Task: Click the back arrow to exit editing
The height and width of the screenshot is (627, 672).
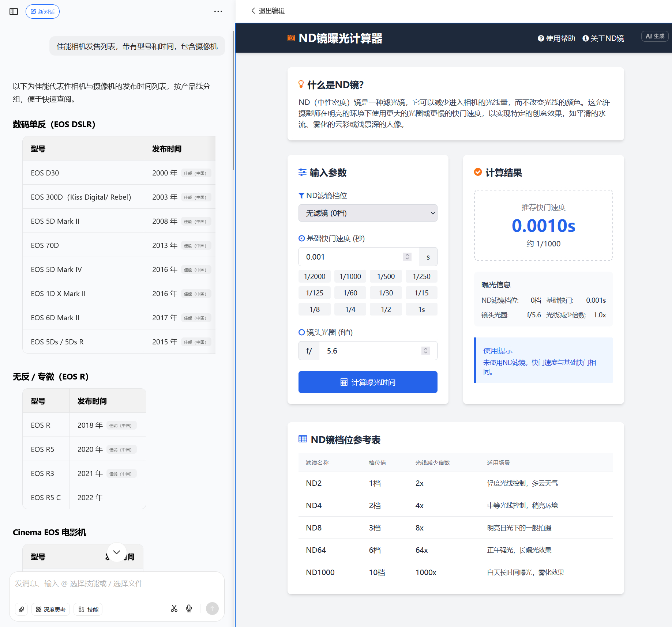Action: 253,11
